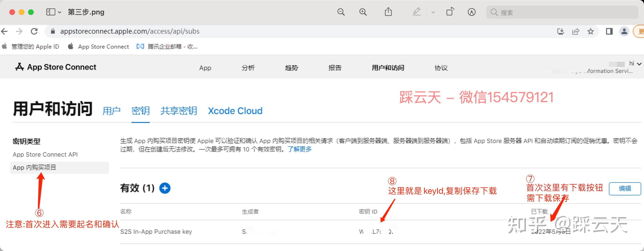
Task: Open the sidebar tab layout dropdown chevron
Action: (59, 12)
